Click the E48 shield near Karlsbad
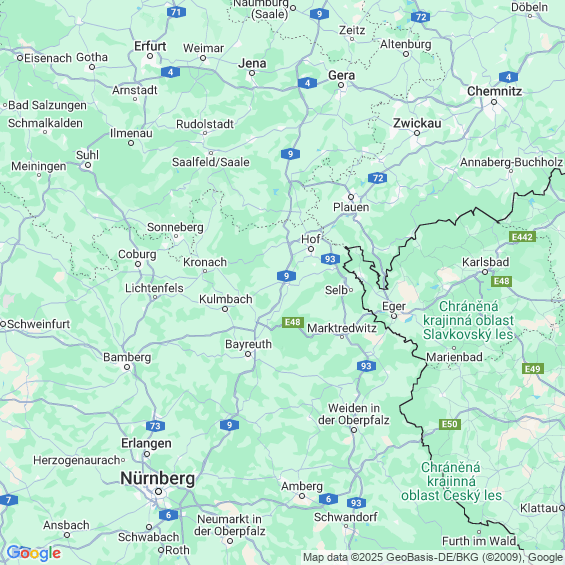This screenshot has width=565, height=565. point(501,281)
